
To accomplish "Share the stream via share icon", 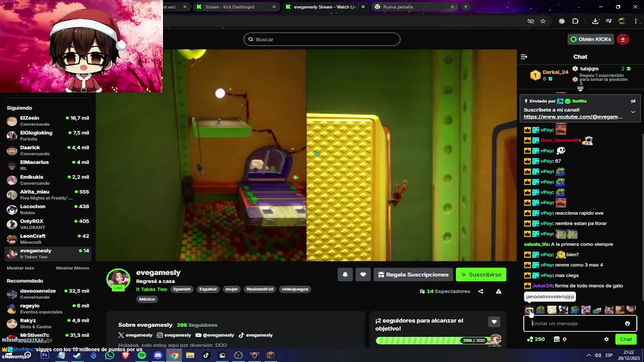I will (x=480, y=291).
